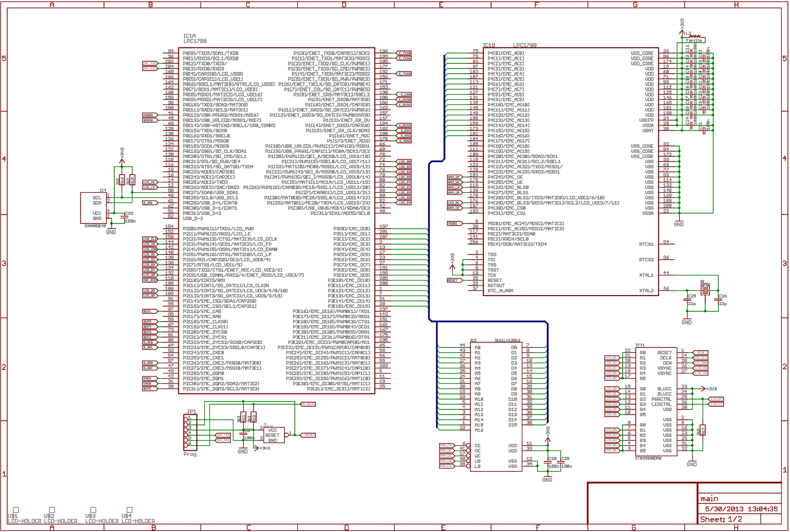Click the 'Ferrite' inductor value label
Image resolution: width=790 pixels, height=532 pixels.
pyautogui.click(x=694, y=40)
